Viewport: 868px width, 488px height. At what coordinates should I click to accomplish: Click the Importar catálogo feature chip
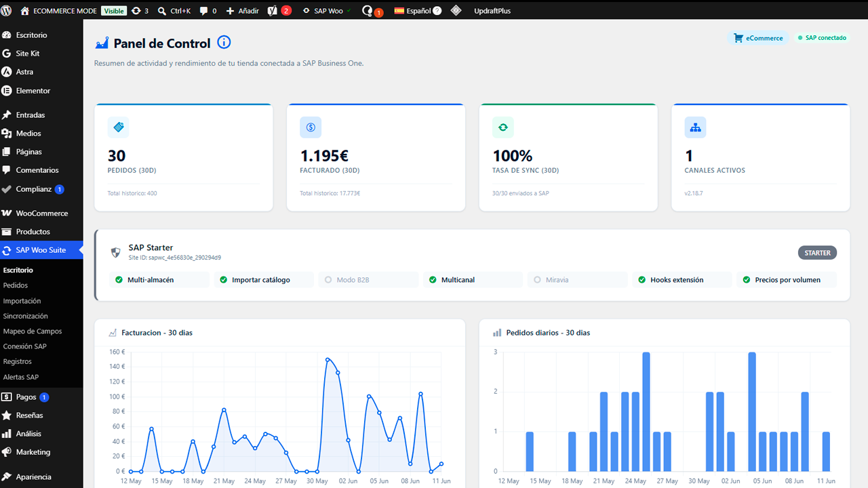tap(264, 280)
